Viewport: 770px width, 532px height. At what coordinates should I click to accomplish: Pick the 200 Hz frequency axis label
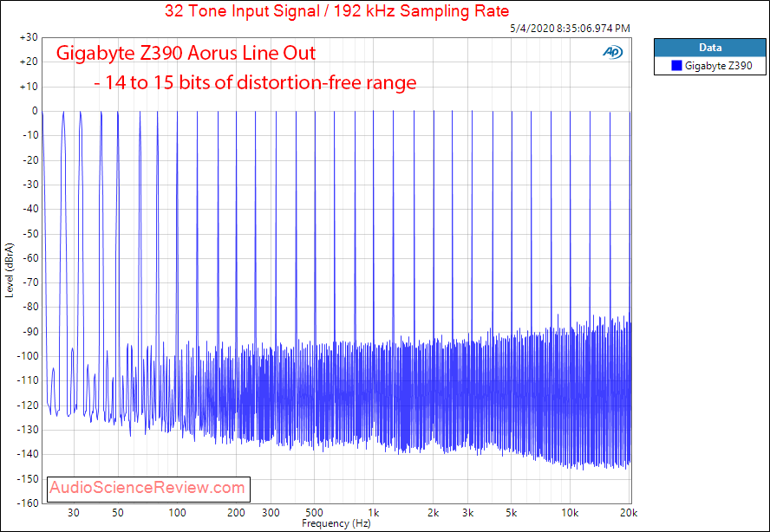point(236,513)
